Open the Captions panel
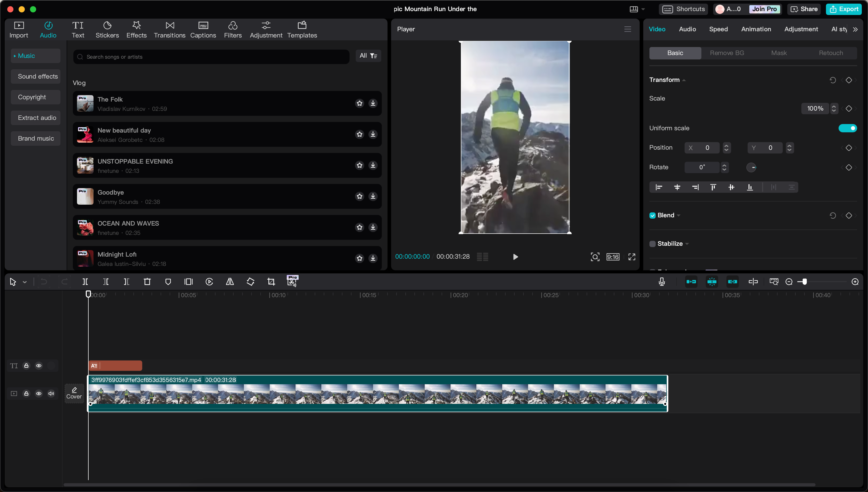The height and width of the screenshot is (492, 868). (203, 29)
